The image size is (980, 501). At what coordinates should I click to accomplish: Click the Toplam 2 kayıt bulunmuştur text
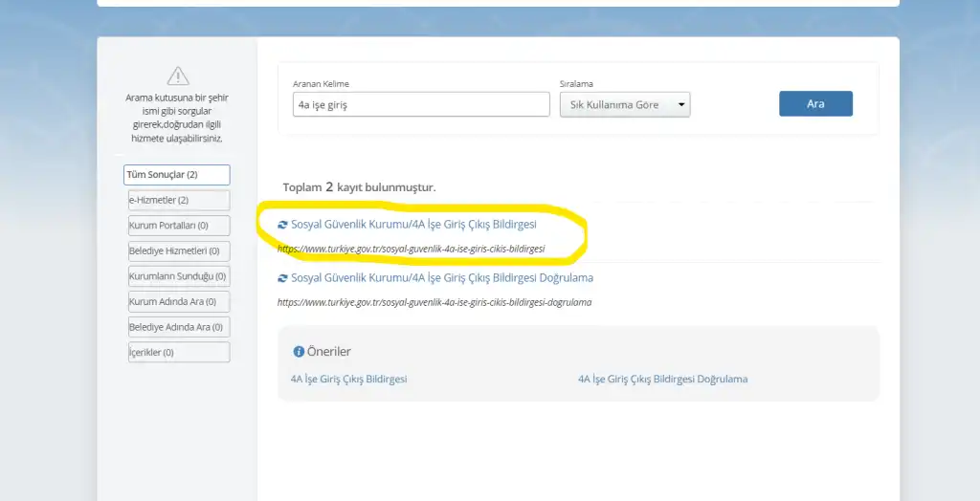[x=360, y=186]
